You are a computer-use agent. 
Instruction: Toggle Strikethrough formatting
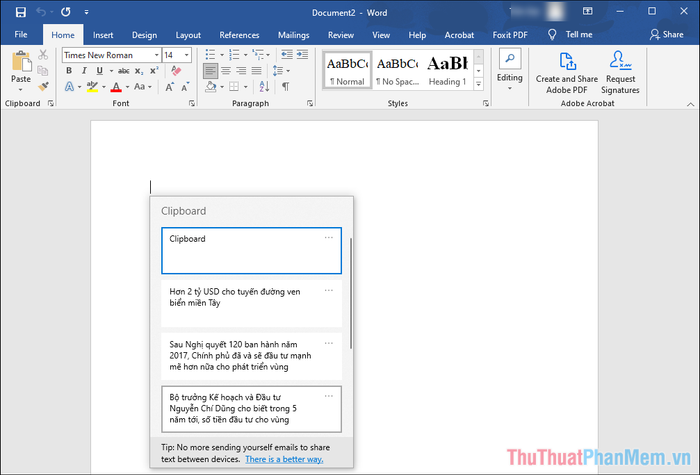[x=124, y=71]
